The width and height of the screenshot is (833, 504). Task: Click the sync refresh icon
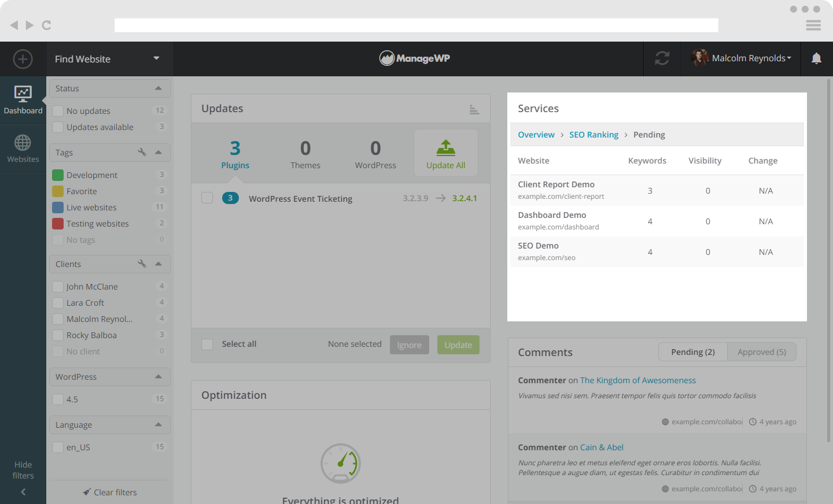tap(662, 58)
